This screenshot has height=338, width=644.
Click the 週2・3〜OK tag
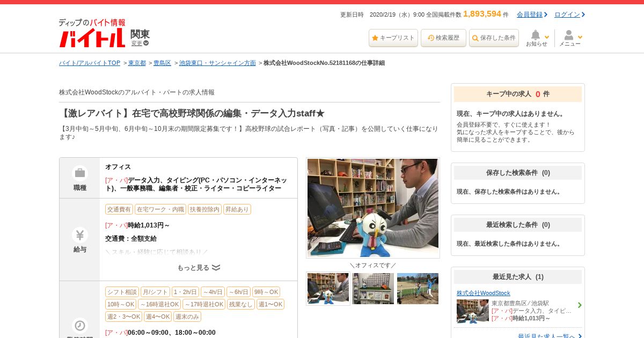(123, 317)
